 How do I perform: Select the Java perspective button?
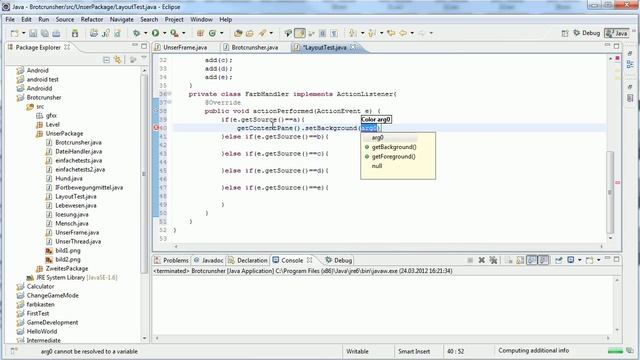pos(617,33)
